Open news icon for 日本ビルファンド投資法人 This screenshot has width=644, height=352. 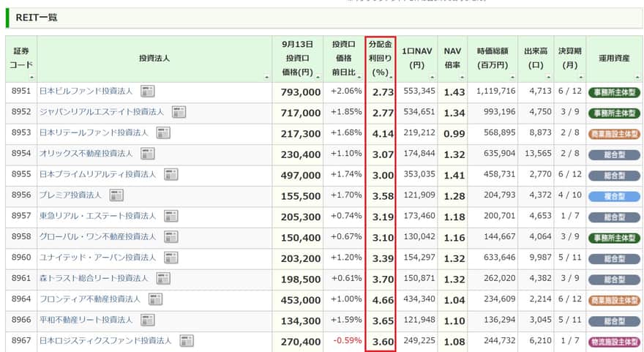click(x=147, y=91)
